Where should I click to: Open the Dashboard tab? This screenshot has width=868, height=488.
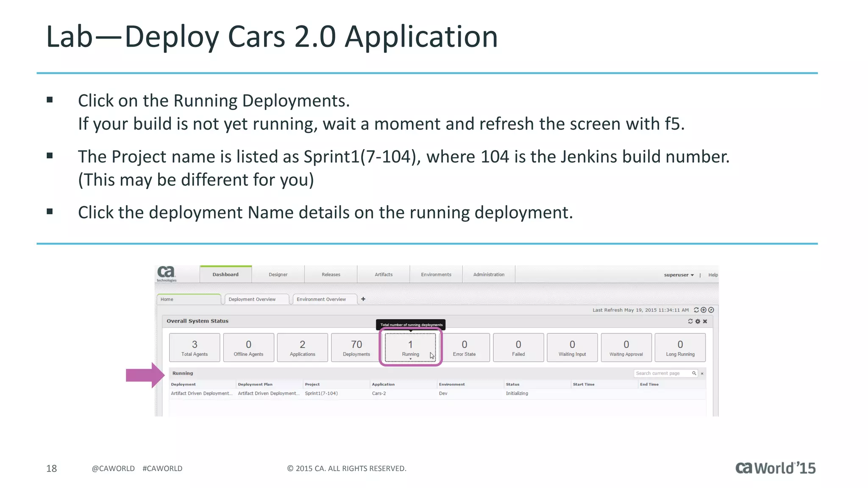[225, 274]
